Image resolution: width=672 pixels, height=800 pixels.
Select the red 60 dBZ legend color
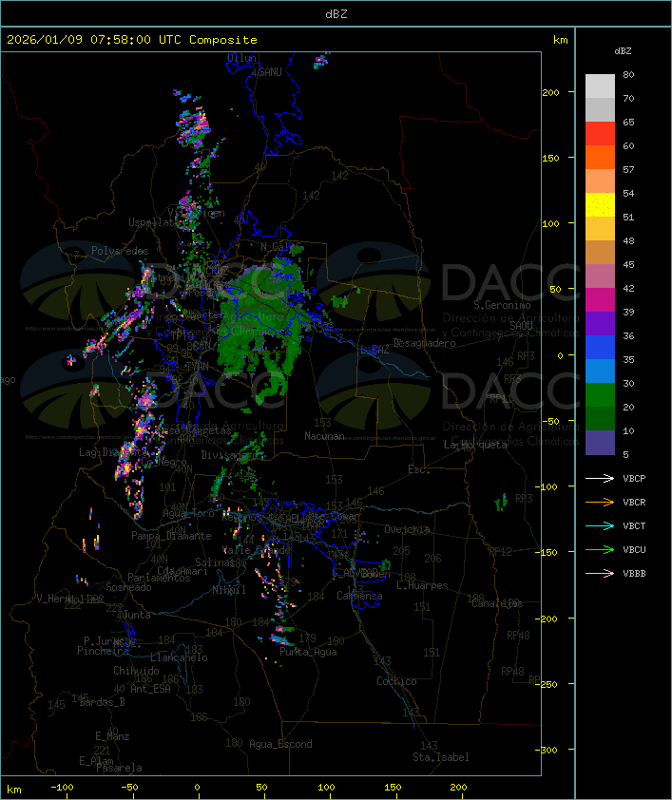pyautogui.click(x=600, y=134)
